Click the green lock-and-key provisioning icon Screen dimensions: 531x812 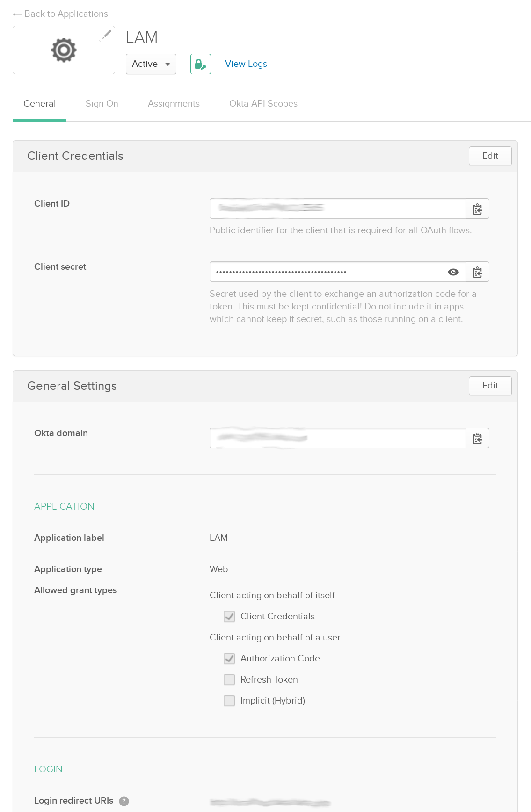pyautogui.click(x=201, y=64)
